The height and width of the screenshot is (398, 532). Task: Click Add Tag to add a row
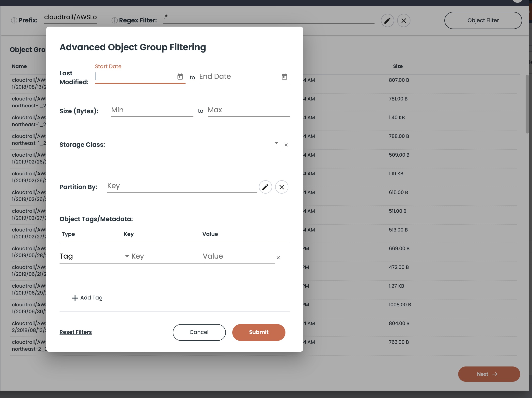87,298
